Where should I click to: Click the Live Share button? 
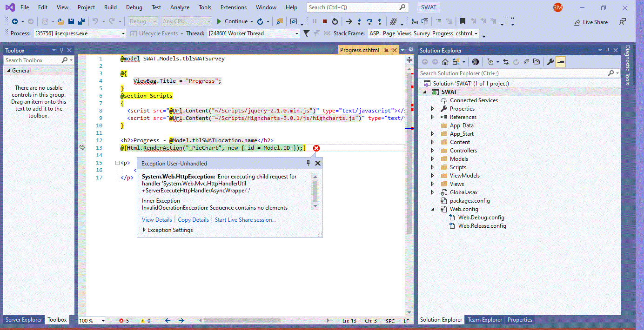pyautogui.click(x=591, y=22)
